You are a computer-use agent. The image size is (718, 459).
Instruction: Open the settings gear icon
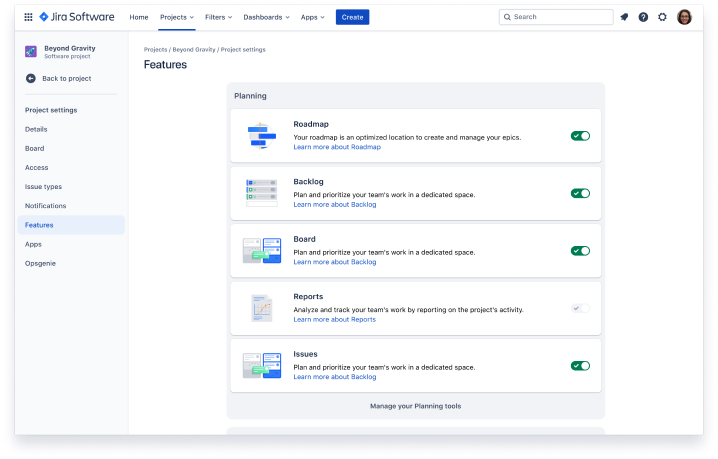[x=662, y=17]
